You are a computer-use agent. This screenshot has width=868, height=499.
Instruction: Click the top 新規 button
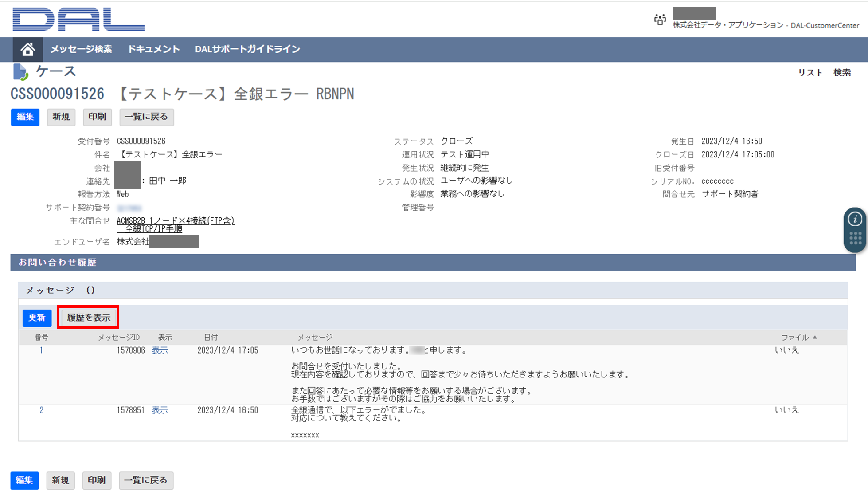tap(61, 117)
